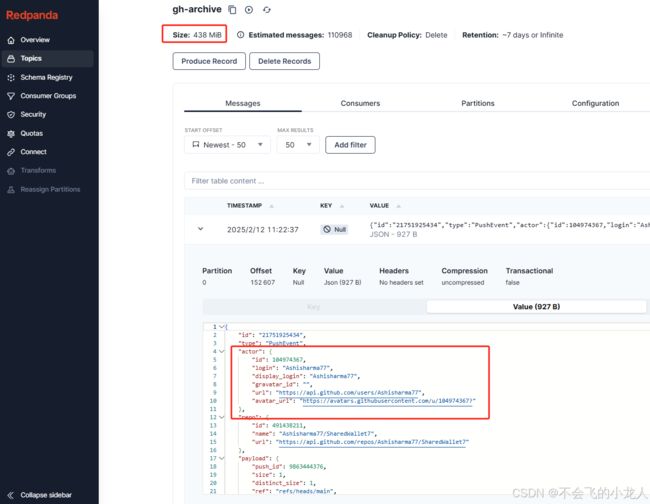Click the Collapse sidebar arrow icon
This screenshot has height=504, width=650.
(x=11, y=495)
